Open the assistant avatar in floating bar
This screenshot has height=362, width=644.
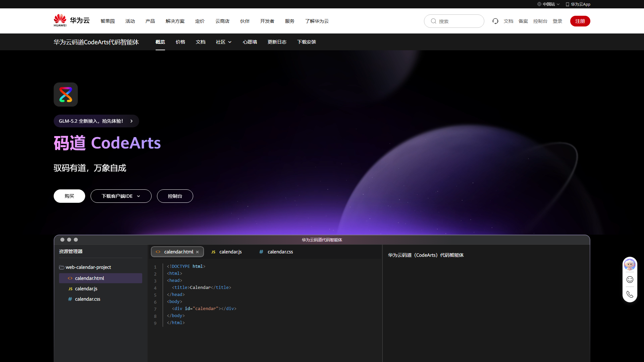tap(630, 264)
